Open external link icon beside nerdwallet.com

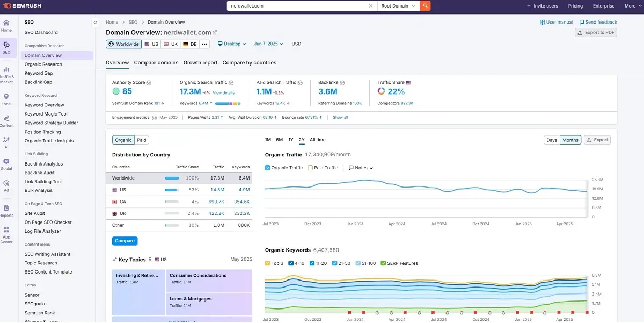point(215,33)
